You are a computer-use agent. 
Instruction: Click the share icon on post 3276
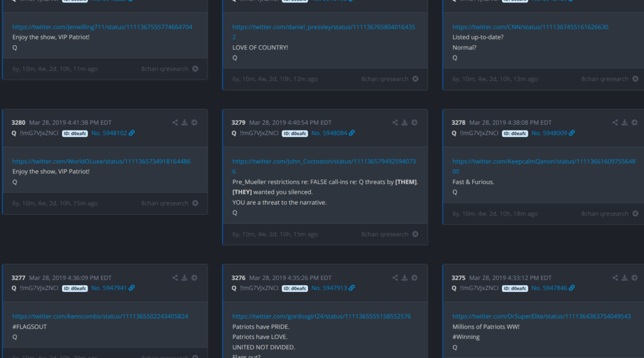point(395,278)
